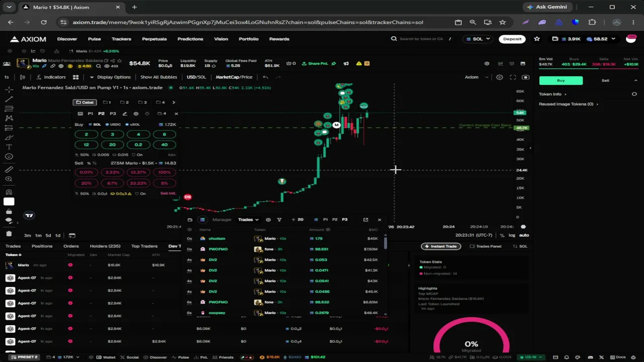This screenshot has width=644, height=362.
Task: Click the 46.2K average cost label
Action: point(522,128)
